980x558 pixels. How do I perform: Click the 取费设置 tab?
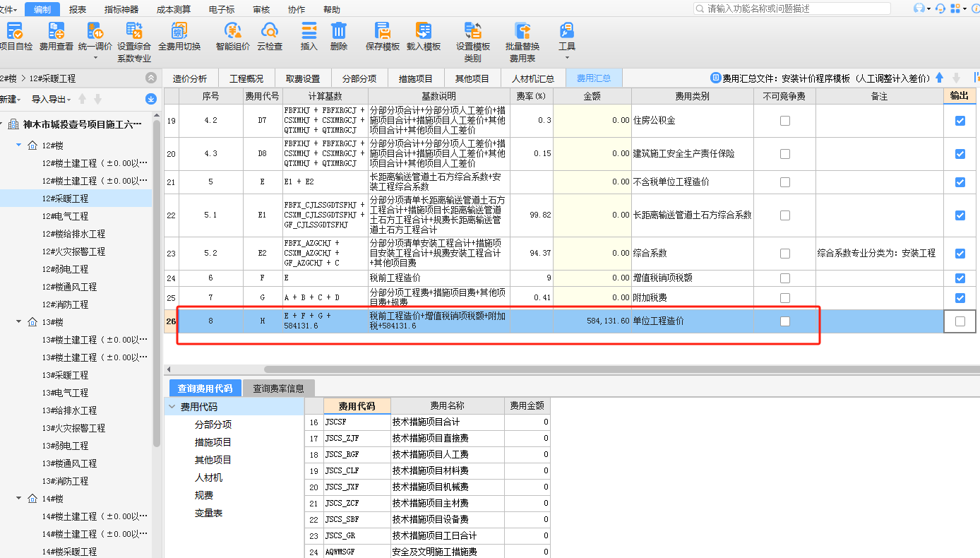(303, 78)
